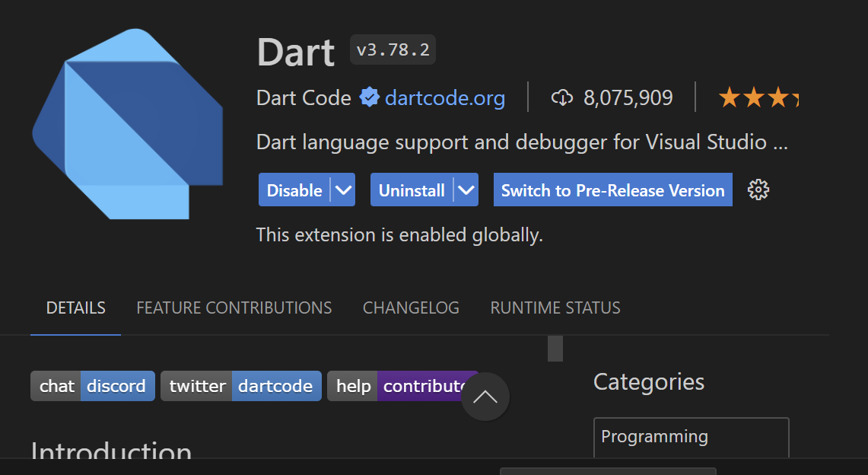Click the twitter dartcode badge

[241, 386]
